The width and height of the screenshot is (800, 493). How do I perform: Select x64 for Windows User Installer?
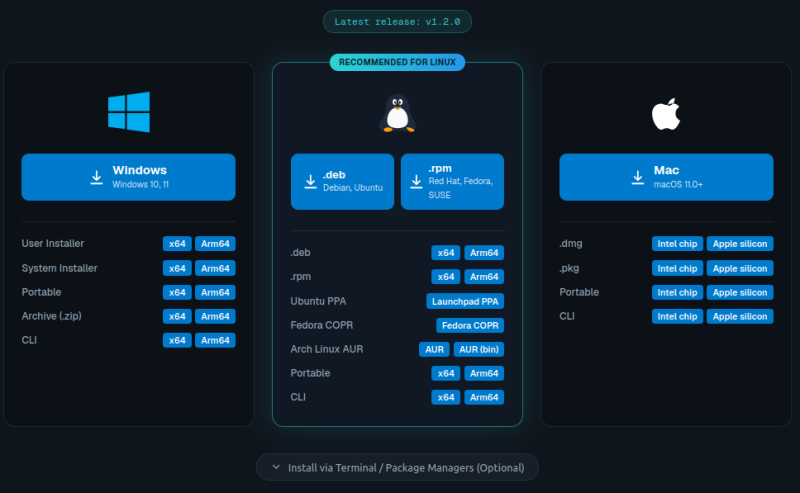coord(177,244)
